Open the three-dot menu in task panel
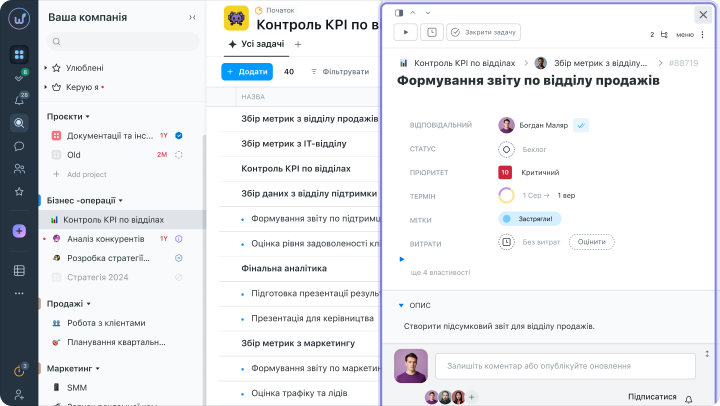The width and height of the screenshot is (720, 406). 706,33
